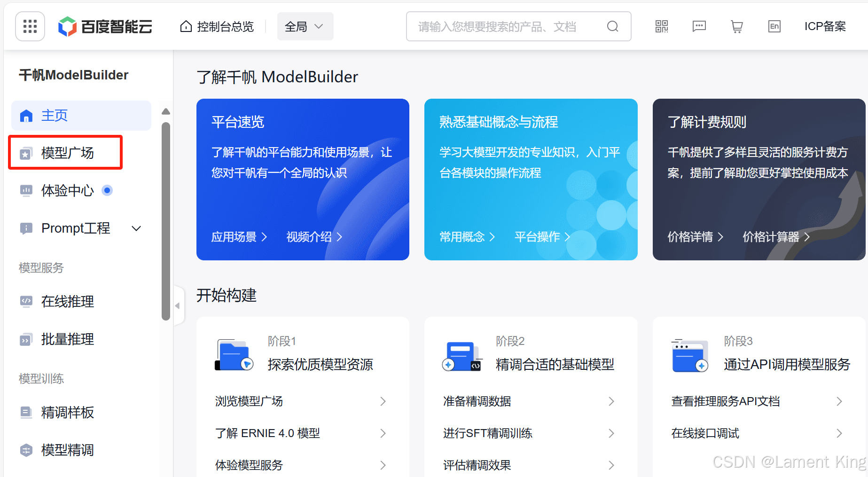
Task: Click the sidebar vertical scrollbar thumb
Action: pyautogui.click(x=165, y=221)
